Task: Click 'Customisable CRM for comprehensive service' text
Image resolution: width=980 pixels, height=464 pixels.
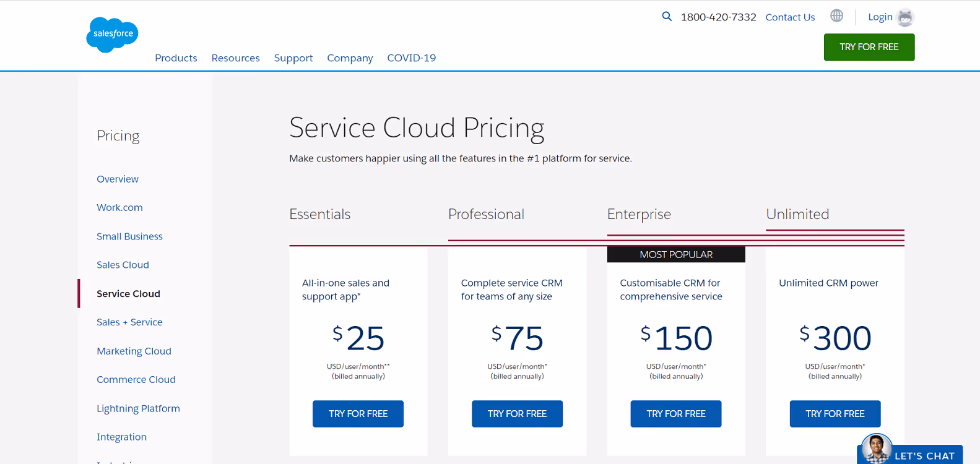Action: tap(671, 290)
